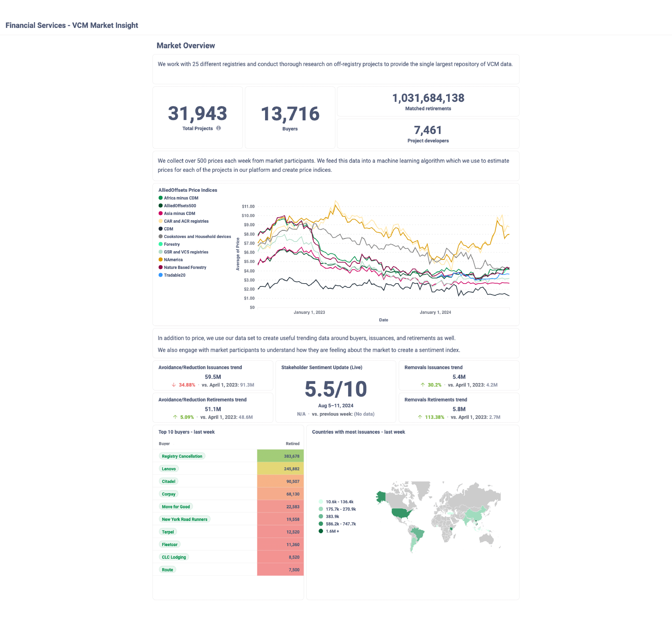The height and width of the screenshot is (630, 672).
Task: Open the Move for Good buyer link
Action: coord(176,507)
